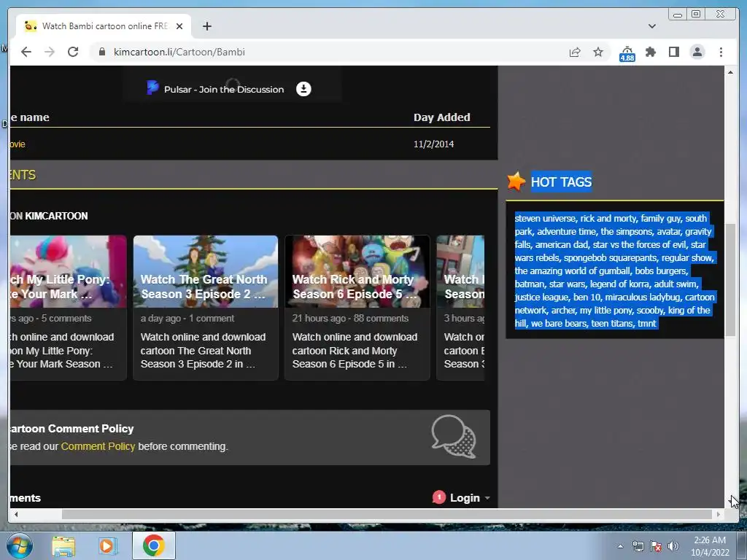The width and height of the screenshot is (747, 560).
Task: Click the HOT TAGS star icon
Action: click(x=516, y=182)
